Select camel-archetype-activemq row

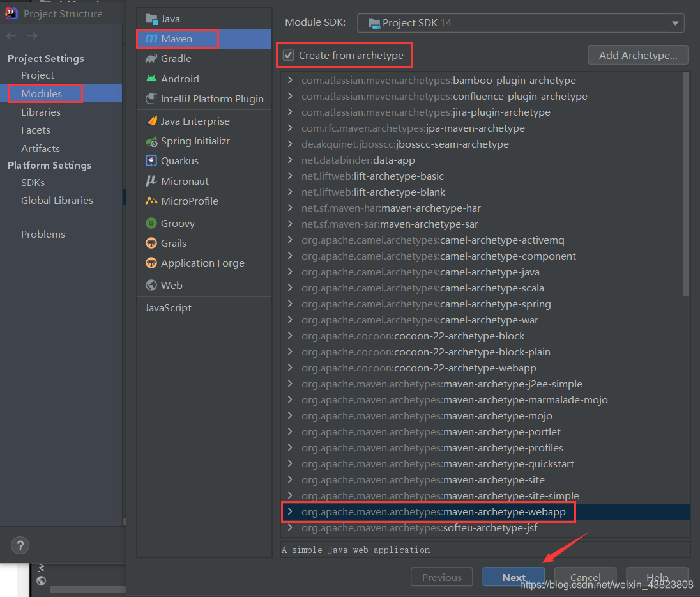coord(485,240)
